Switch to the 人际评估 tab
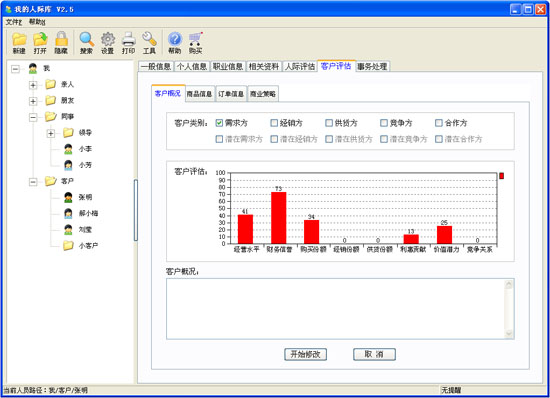The width and height of the screenshot is (550, 398). (x=300, y=66)
